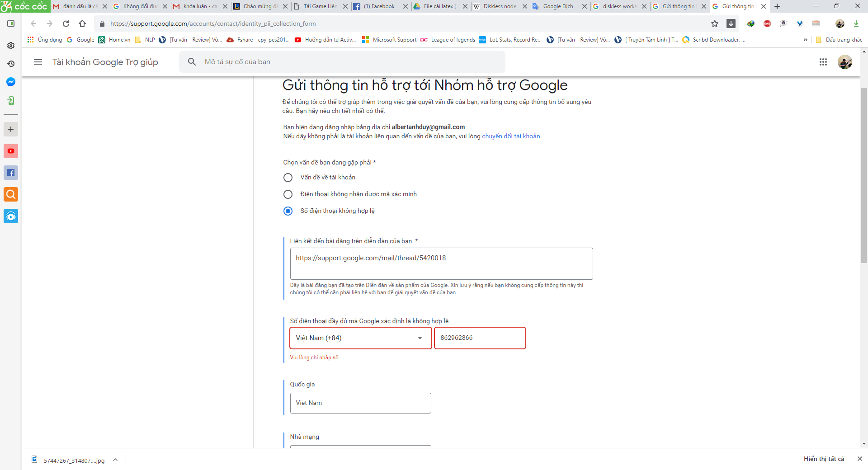Open browser sidebar settings gear
The image size is (868, 470).
pos(11,46)
